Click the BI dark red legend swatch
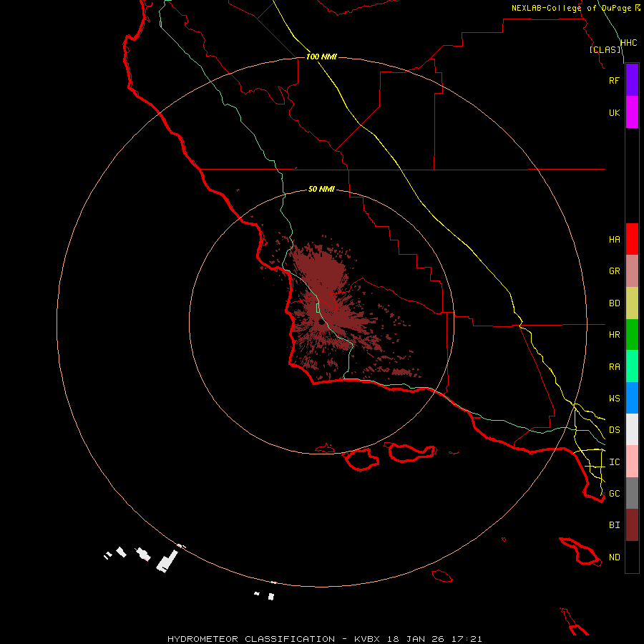 632,525
